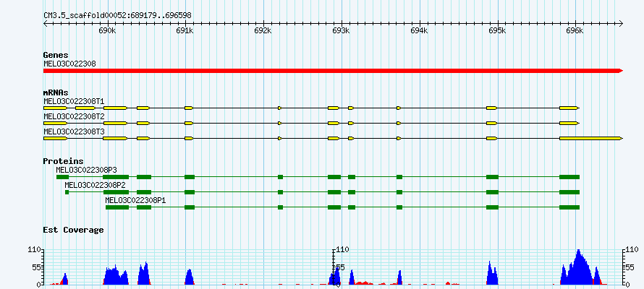644x289 pixels.
Task: Open the MELO3C022308P2 protein label
Action: (x=96, y=185)
